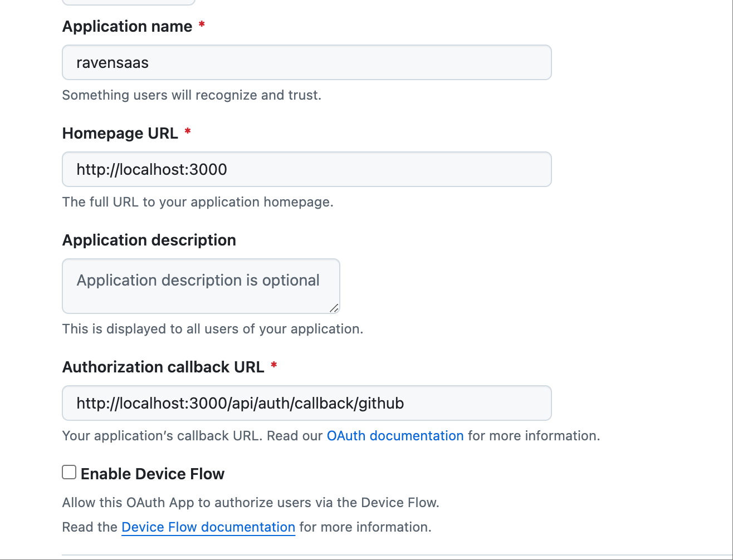
Task: Click the Application name input field
Action: (x=307, y=62)
